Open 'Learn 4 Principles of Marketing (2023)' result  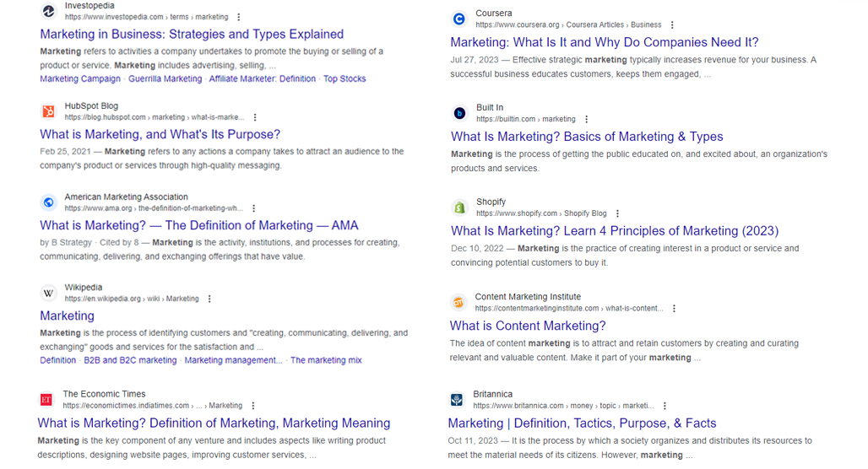(x=615, y=231)
